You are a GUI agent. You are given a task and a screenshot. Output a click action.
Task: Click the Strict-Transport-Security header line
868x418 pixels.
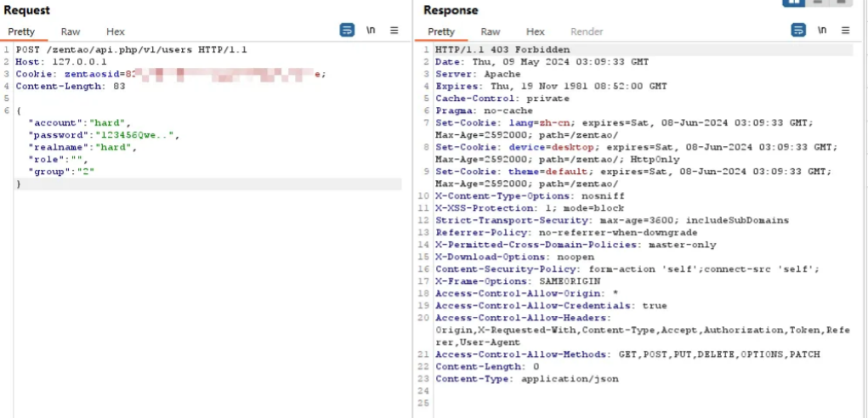tap(612, 220)
